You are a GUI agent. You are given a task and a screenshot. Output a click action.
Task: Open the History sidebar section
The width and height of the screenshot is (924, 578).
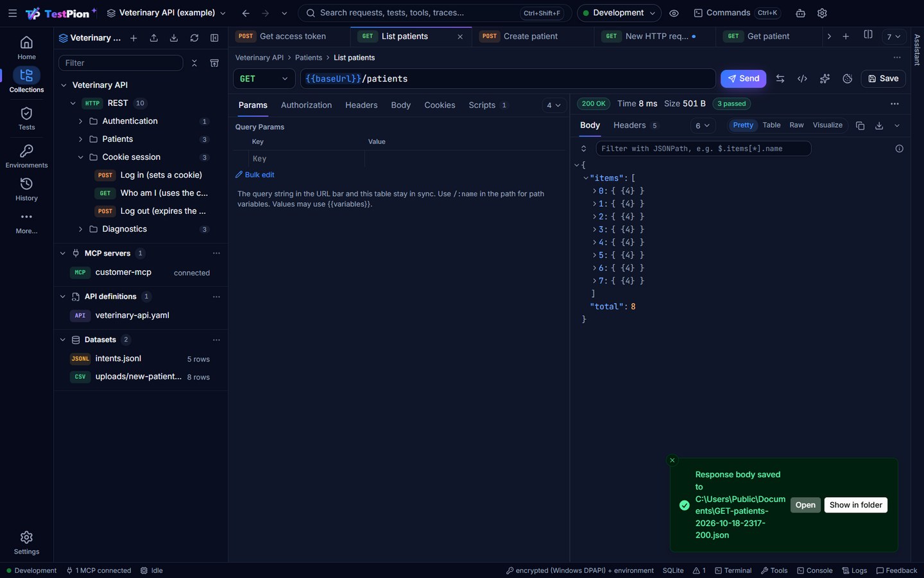point(26,189)
